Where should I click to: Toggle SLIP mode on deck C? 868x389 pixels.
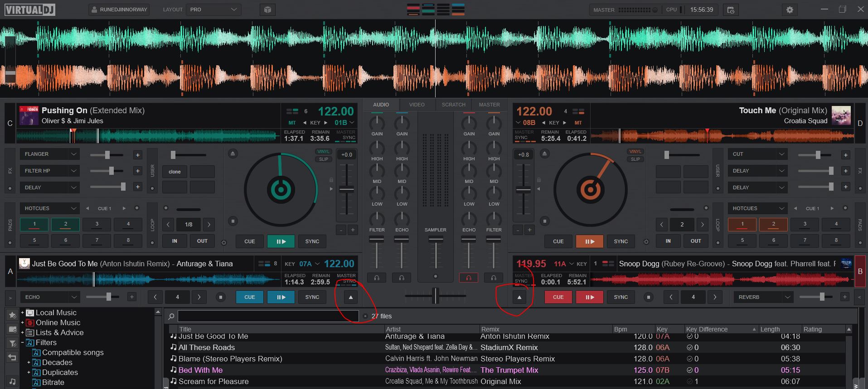pos(323,159)
